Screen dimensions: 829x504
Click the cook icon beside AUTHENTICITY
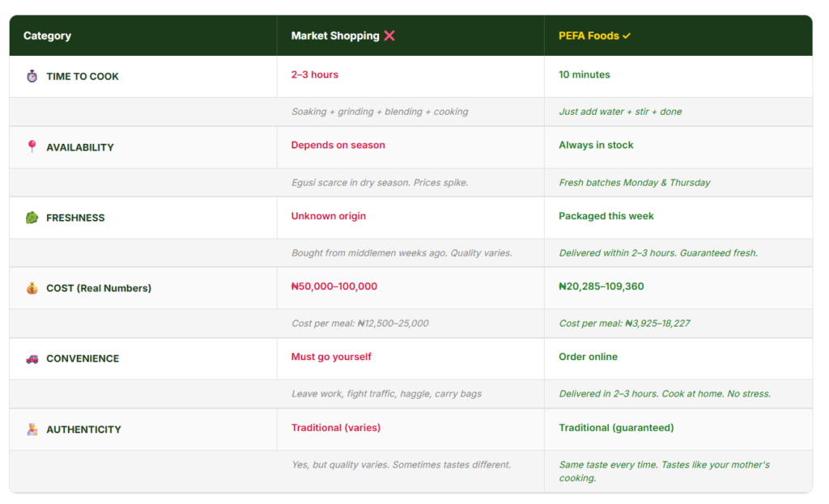tap(32, 430)
